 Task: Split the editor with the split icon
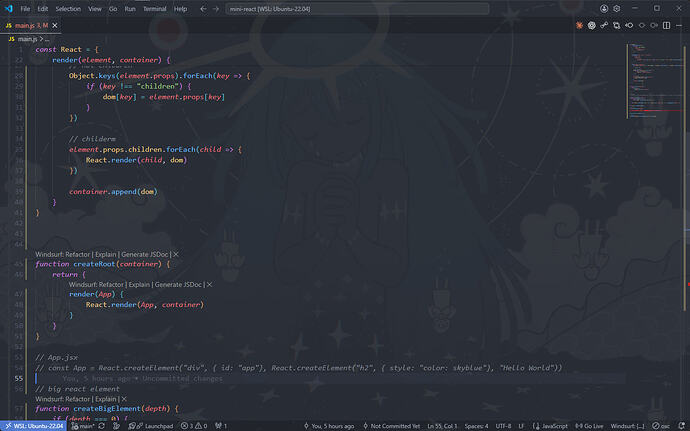tap(667, 26)
